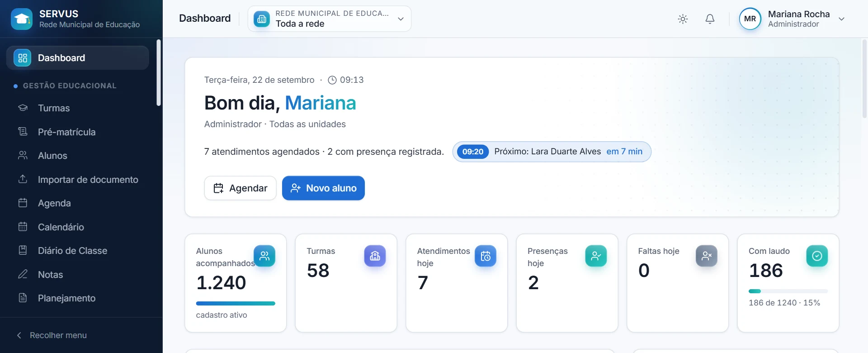Click the main page vertical scrollbar
The height and width of the screenshot is (353, 868).
(x=865, y=79)
